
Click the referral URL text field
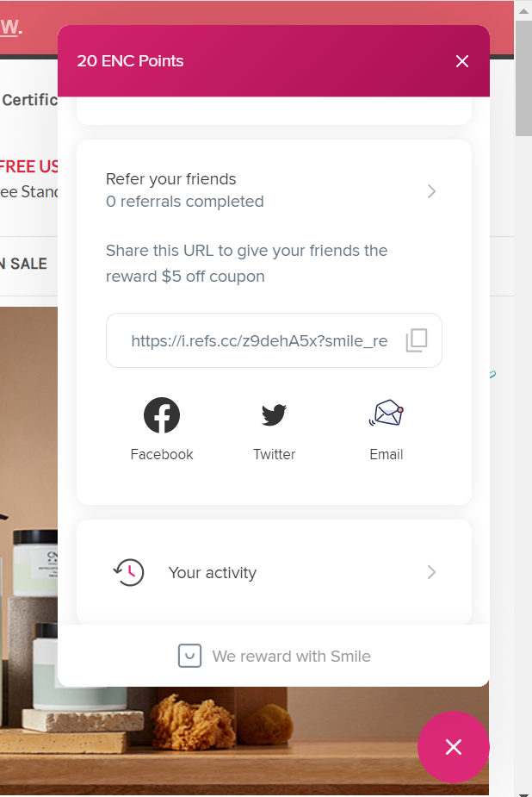point(259,341)
